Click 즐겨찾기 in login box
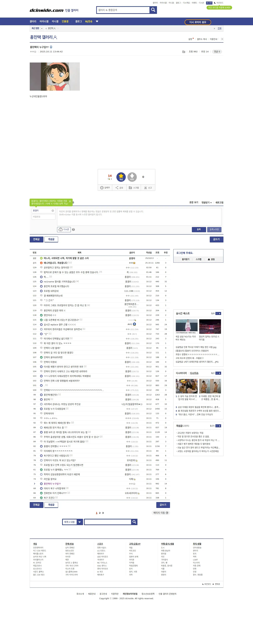Viewport: 253px width, 644px height. pyautogui.click(x=186, y=259)
